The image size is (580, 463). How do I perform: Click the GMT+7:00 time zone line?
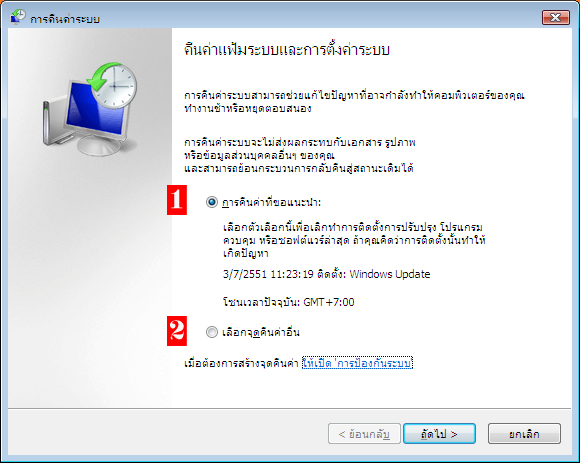click(x=289, y=302)
